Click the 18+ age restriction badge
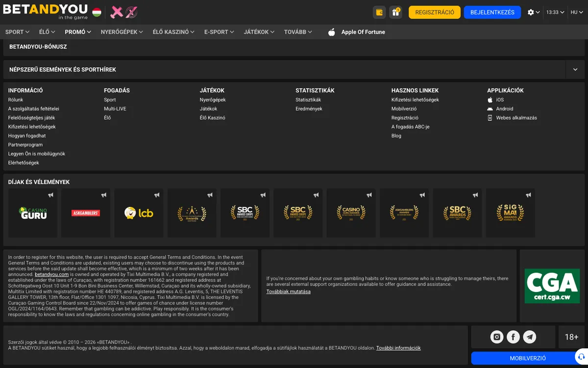This screenshot has width=588, height=368. [x=571, y=337]
